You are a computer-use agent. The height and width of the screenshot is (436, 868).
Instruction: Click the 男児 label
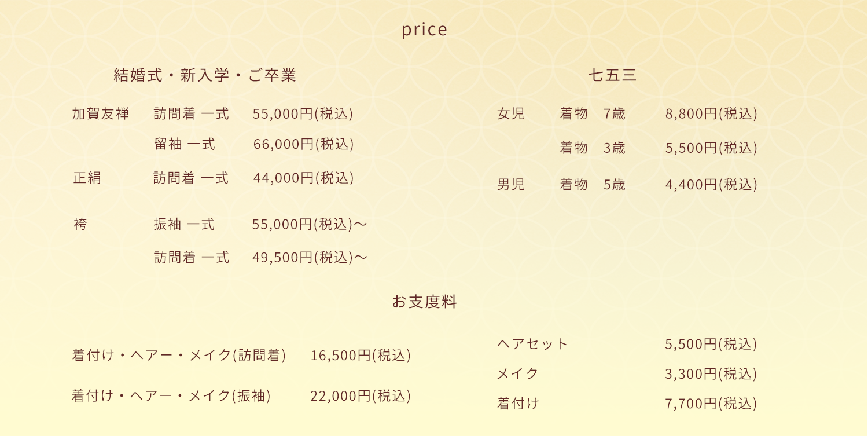click(x=511, y=185)
